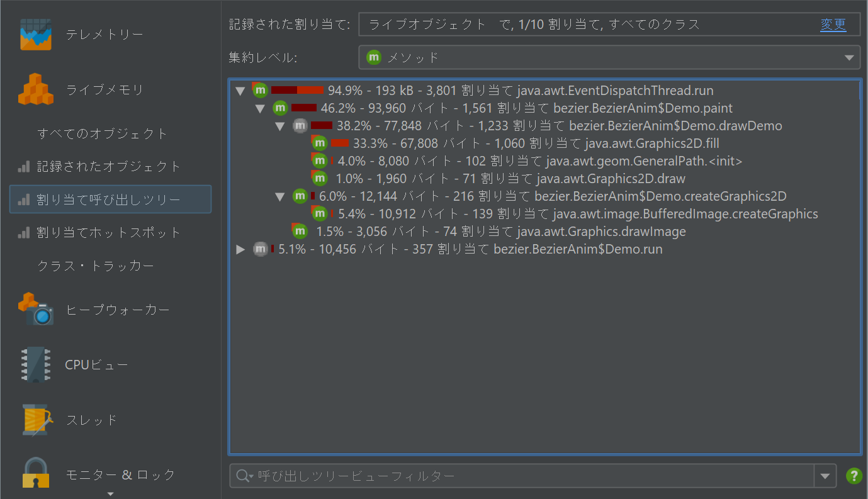
Task: Open the ライブメモリ section label
Action: [x=104, y=89]
